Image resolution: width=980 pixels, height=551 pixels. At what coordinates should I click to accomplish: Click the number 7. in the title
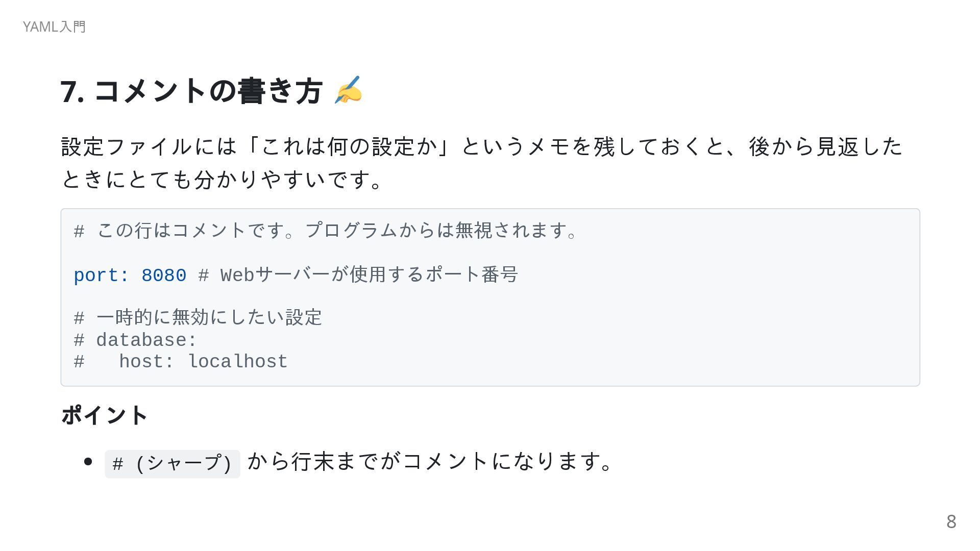[72, 92]
